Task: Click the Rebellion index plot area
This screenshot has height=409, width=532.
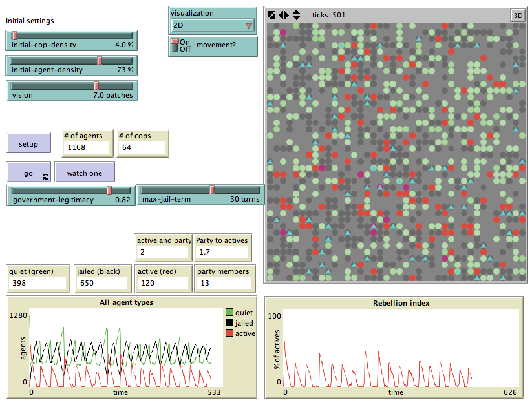Action: 401,348
